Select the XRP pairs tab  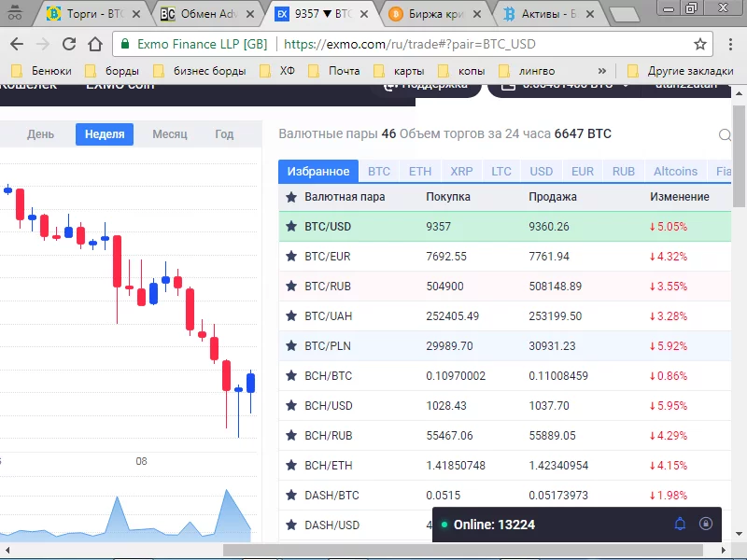click(461, 172)
